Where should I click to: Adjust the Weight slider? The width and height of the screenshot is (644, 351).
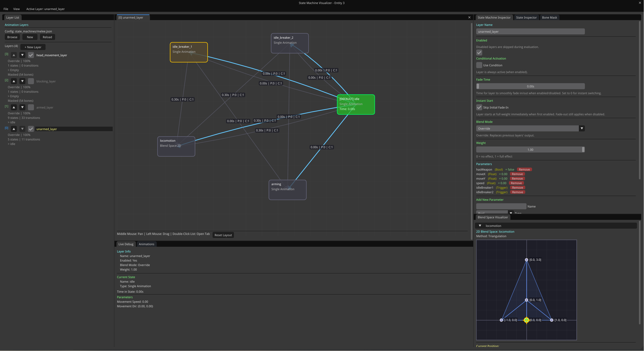[530, 149]
